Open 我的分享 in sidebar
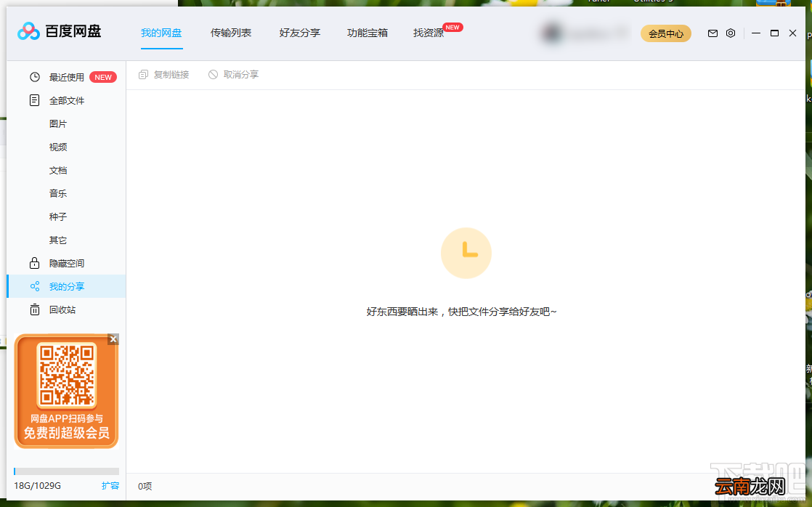 pos(66,286)
